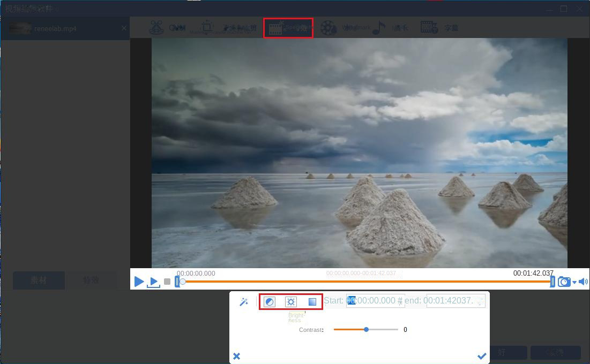Select the brightness adjustment icon
Screen dimensions: 590x364
290,302
